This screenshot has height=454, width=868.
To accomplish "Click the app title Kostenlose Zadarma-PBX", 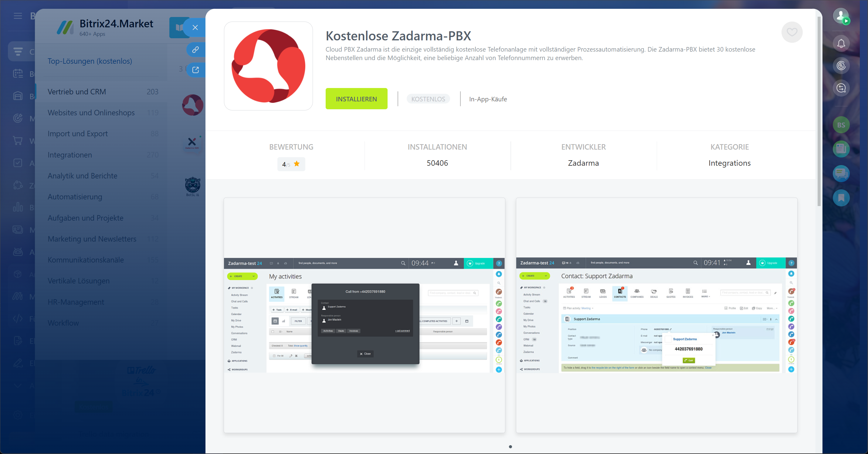I will coord(398,36).
